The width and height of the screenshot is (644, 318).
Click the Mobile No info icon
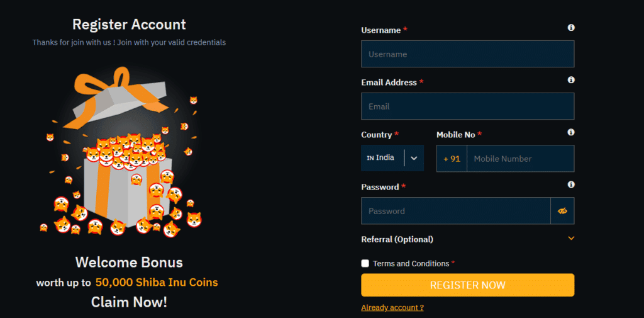(x=571, y=132)
